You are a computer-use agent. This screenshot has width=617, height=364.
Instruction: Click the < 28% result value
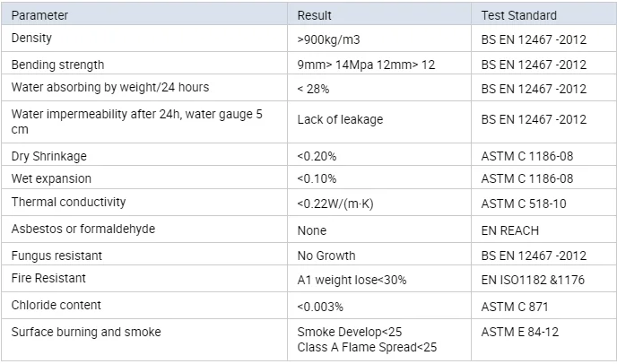pos(313,89)
